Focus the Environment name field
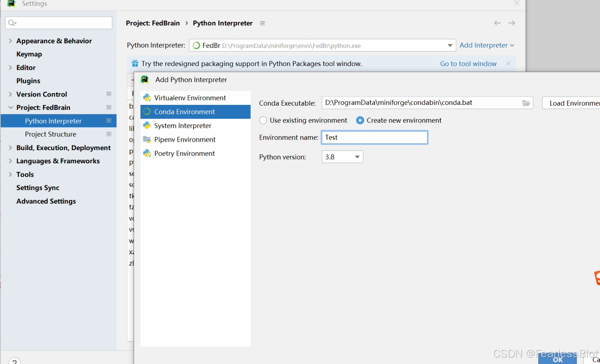 tap(375, 137)
